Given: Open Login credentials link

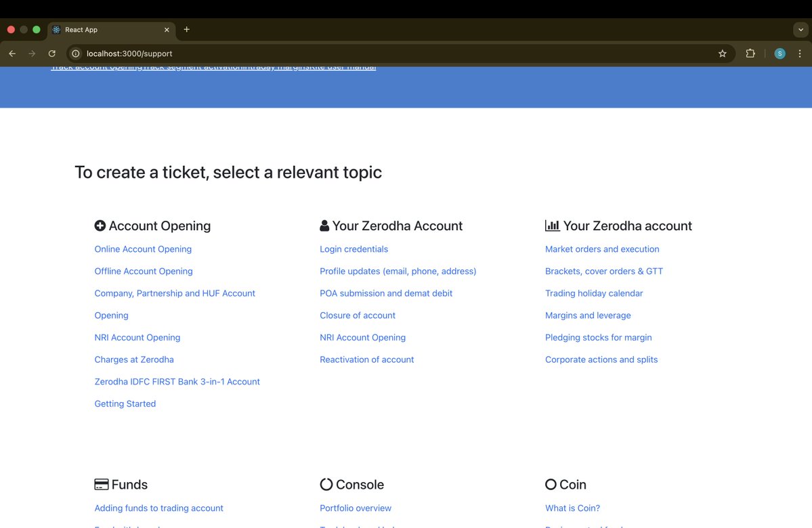Looking at the screenshot, I should [354, 249].
